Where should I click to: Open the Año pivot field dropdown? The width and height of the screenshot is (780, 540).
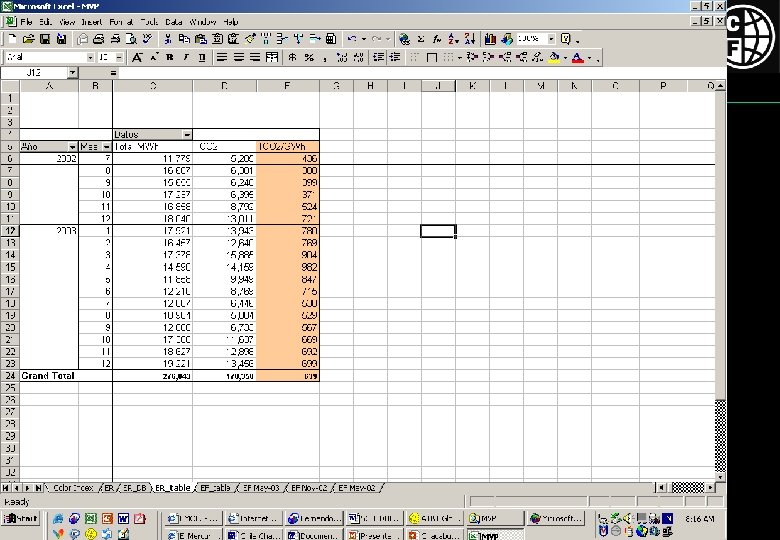(x=73, y=147)
